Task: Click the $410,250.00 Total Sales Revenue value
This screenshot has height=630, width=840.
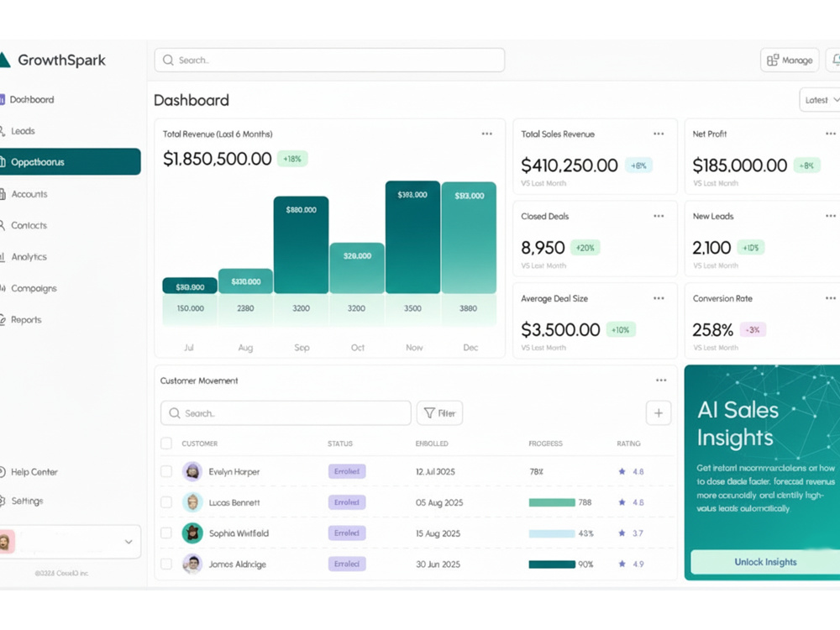Action: pos(570,165)
